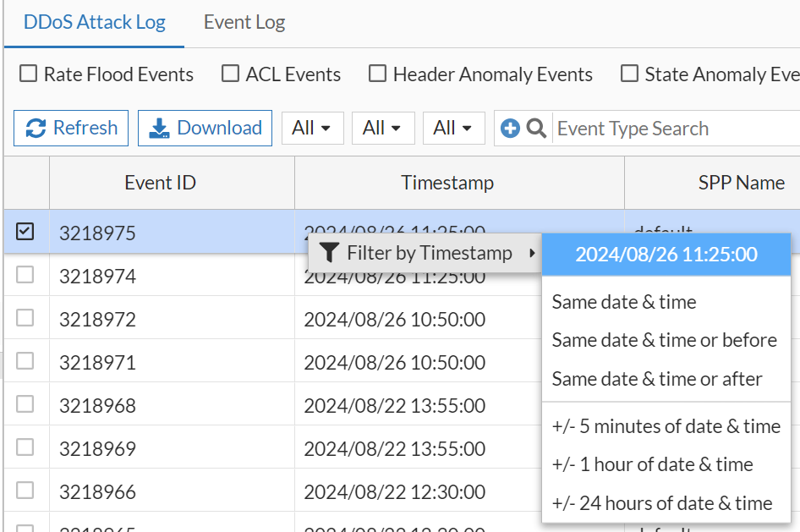Open the second All dropdown filter
800x532 pixels.
point(383,128)
